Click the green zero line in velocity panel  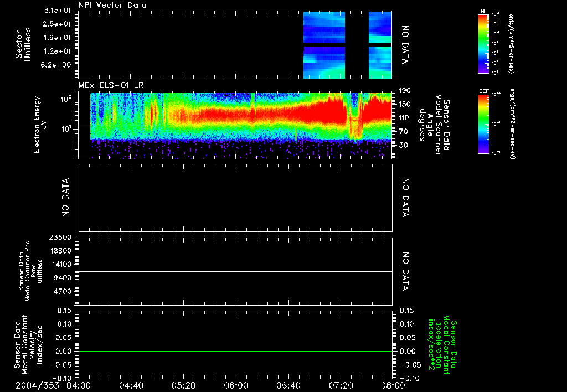tap(235, 351)
